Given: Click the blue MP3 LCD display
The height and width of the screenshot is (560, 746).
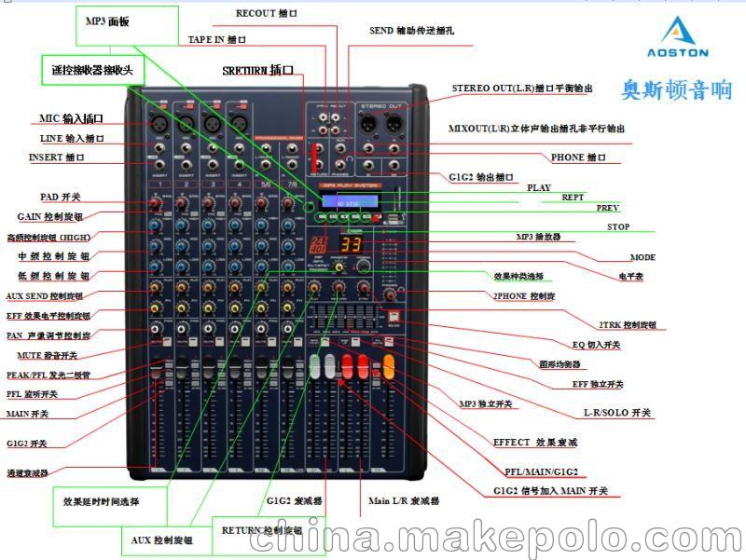Looking at the screenshot, I should tap(351, 201).
